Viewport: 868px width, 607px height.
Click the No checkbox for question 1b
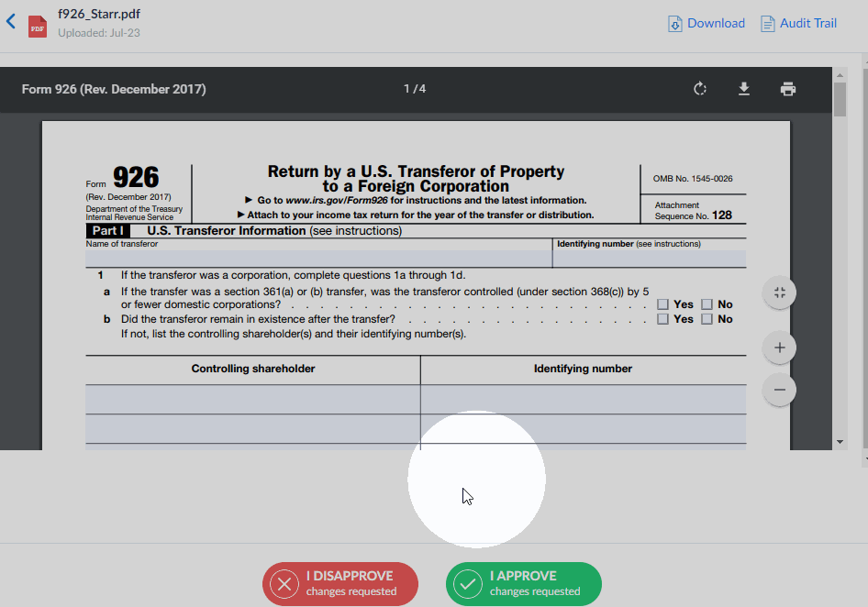707,318
